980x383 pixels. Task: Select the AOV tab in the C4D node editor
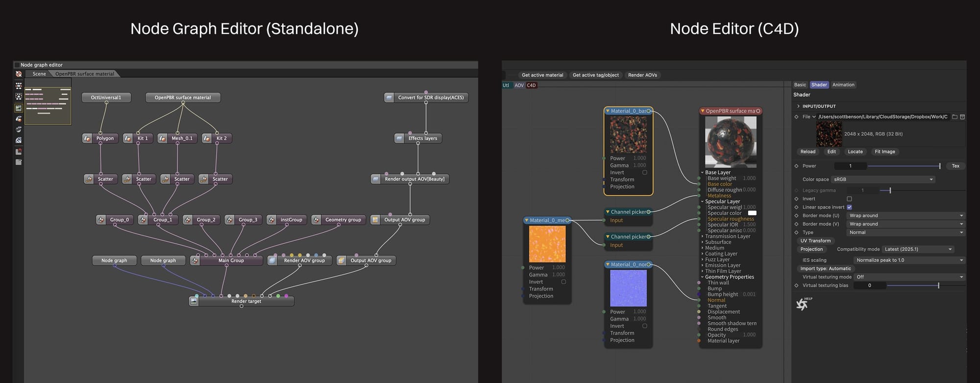coord(519,85)
